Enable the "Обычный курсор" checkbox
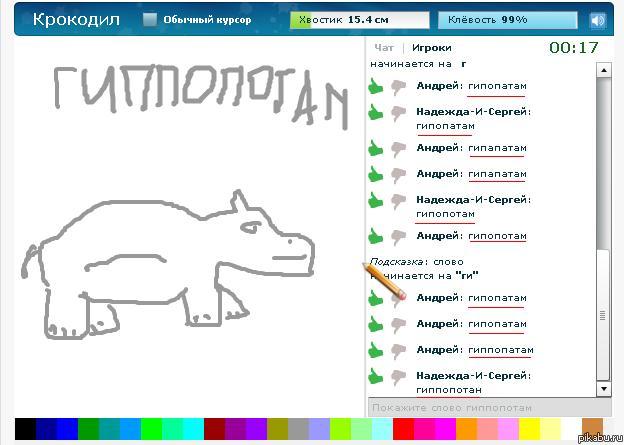 click(x=150, y=20)
